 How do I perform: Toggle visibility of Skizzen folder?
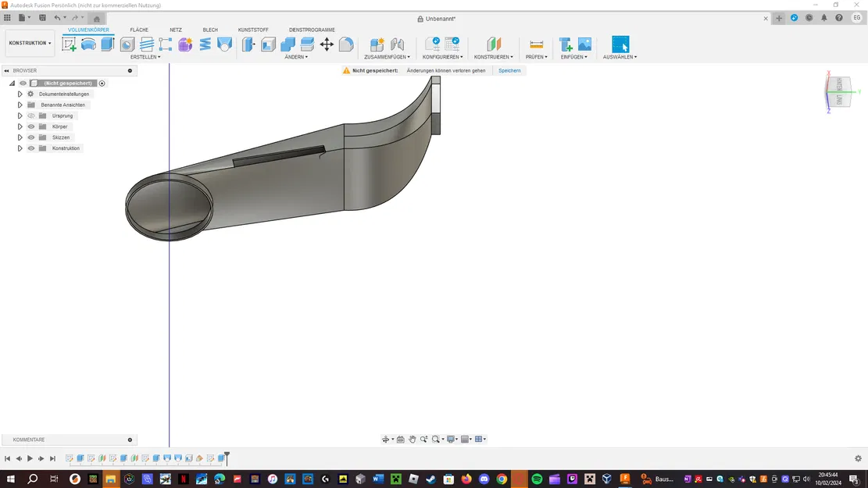tap(31, 137)
